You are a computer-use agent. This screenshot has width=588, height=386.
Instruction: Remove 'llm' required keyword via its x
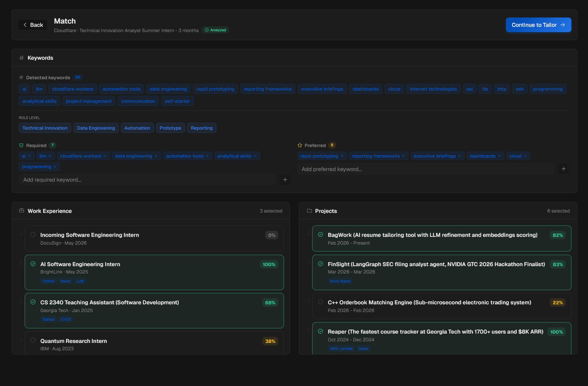(x=50, y=156)
